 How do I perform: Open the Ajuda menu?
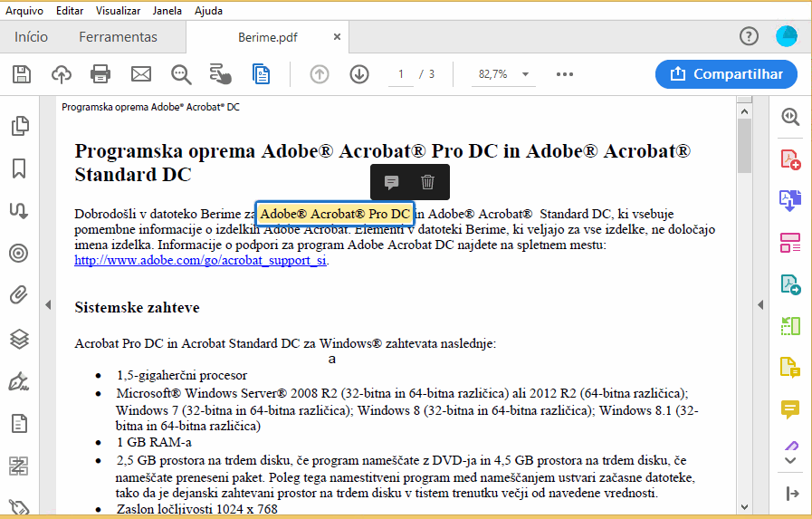coord(209,10)
